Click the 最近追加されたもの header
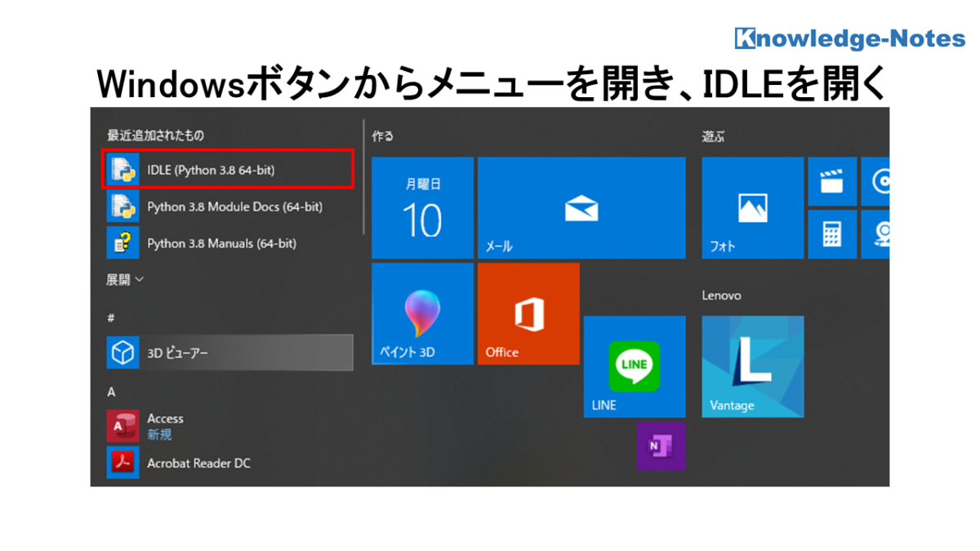 click(155, 134)
